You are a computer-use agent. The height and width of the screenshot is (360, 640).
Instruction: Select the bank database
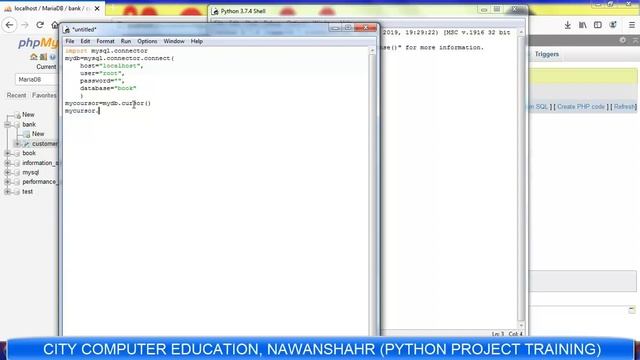tap(29, 124)
